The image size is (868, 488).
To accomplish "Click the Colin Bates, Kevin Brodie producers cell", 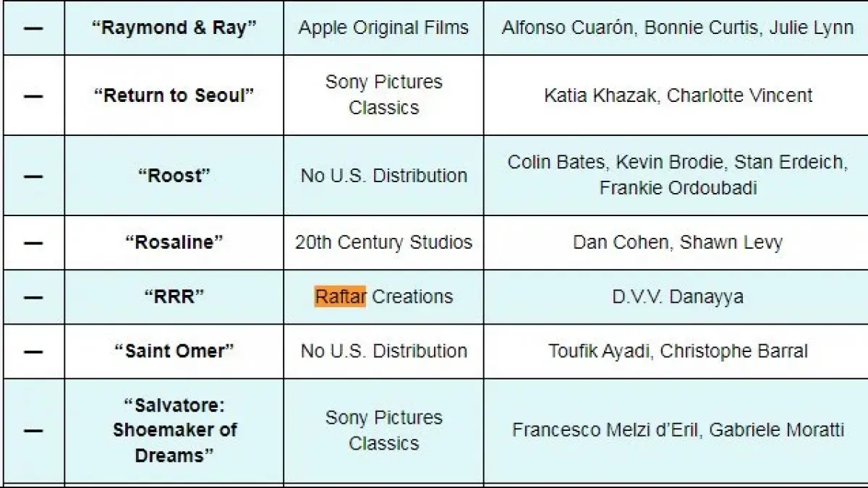I will coord(678,175).
